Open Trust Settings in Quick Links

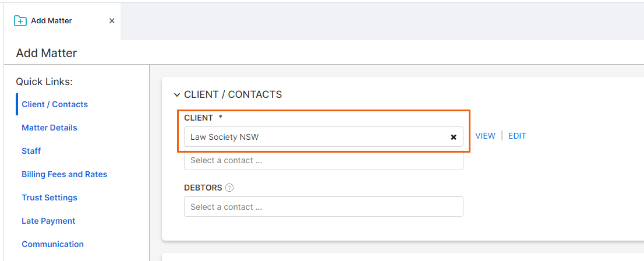(49, 197)
